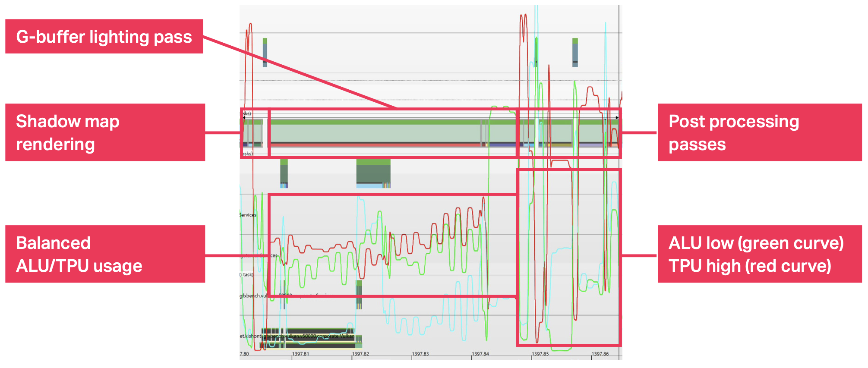Click the right arrow marker on the task row
Screen dimensions: 868x368
point(617,117)
